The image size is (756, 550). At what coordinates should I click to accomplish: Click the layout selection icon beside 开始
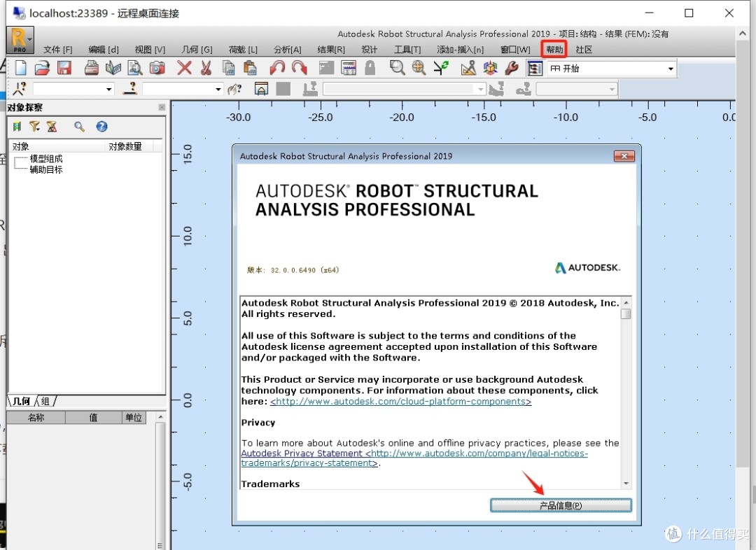[x=535, y=68]
